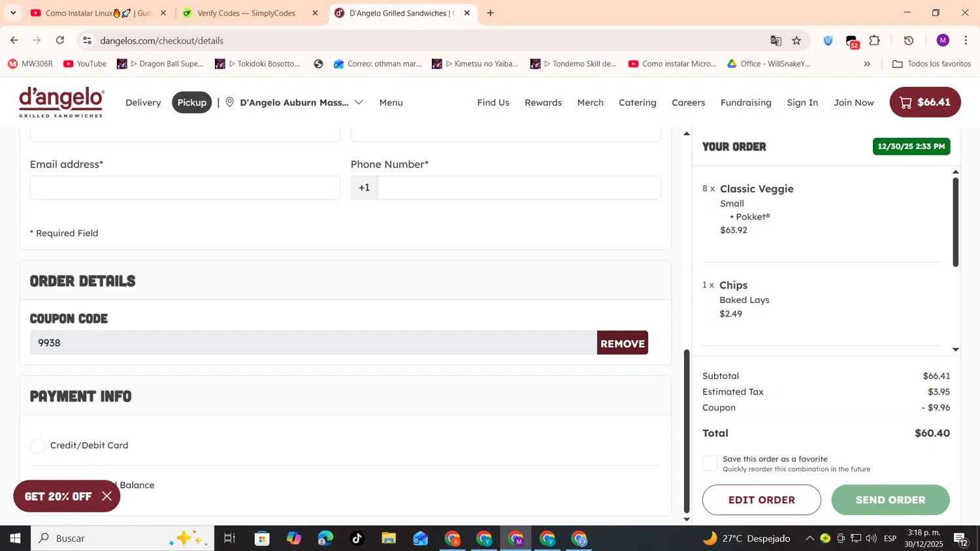This screenshot has height=551, width=980.
Task: Open Windows Start menu
Action: click(x=15, y=539)
